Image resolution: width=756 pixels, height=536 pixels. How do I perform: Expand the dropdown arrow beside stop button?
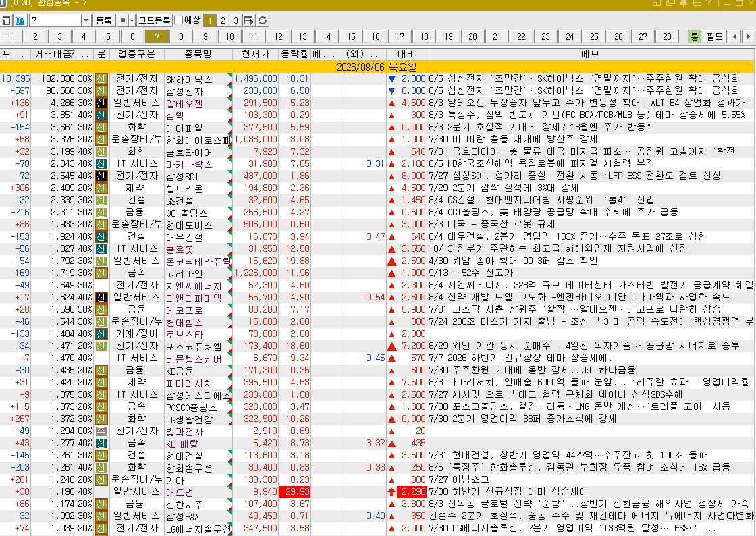point(132,20)
